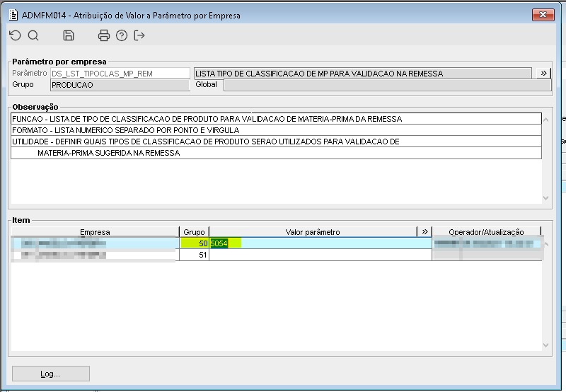
Task: Click the empty Global field
Action: (387, 85)
